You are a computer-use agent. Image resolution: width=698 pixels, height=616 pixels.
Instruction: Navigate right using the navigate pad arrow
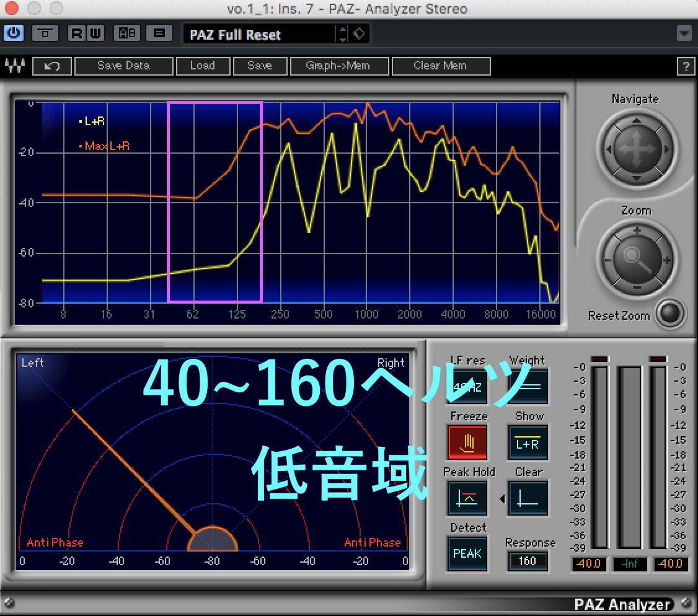[x=666, y=149]
